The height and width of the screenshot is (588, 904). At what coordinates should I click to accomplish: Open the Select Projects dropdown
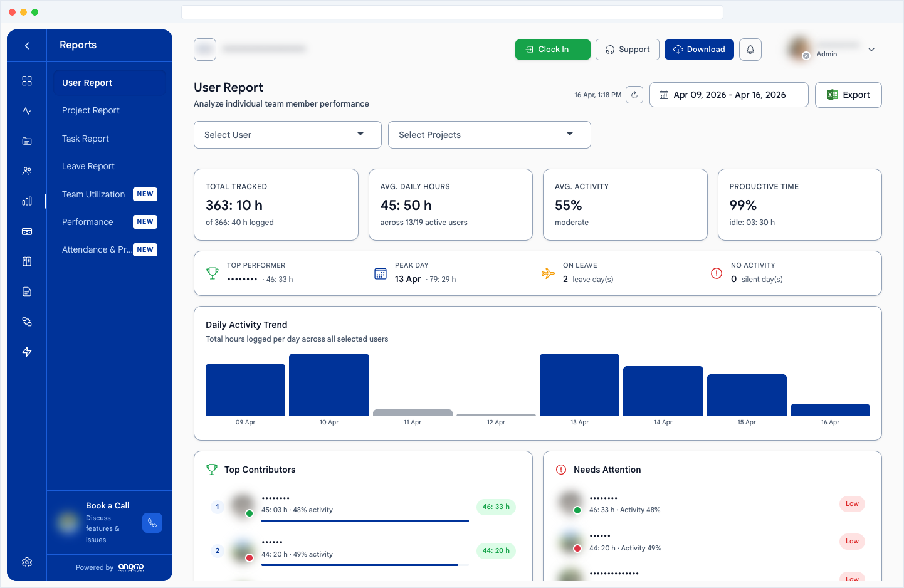(x=489, y=134)
